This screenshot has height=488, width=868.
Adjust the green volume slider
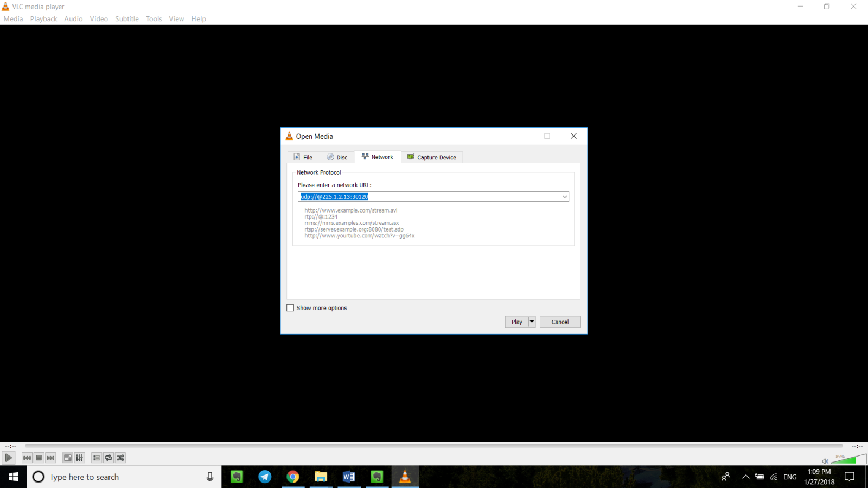849,459
